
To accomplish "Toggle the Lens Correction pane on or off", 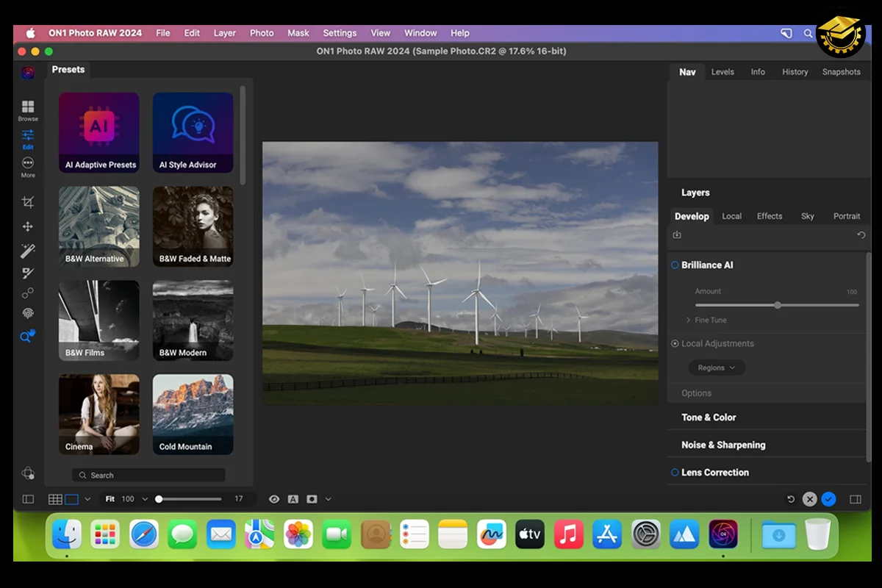I will click(675, 473).
